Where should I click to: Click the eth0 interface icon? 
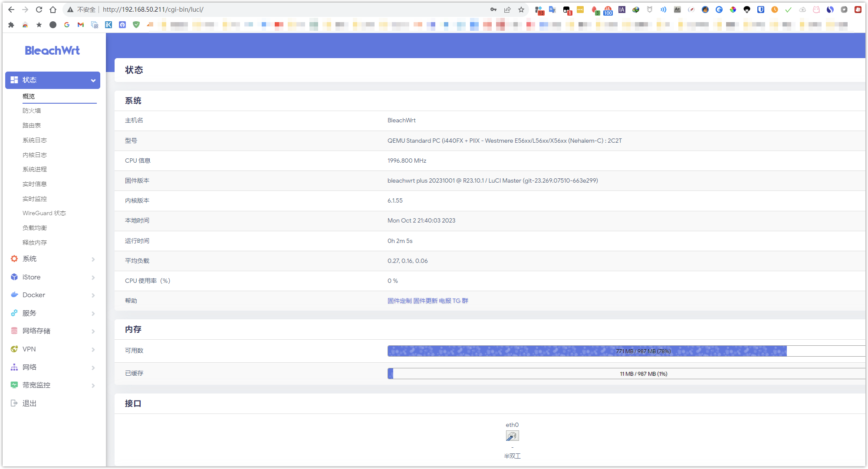512,436
